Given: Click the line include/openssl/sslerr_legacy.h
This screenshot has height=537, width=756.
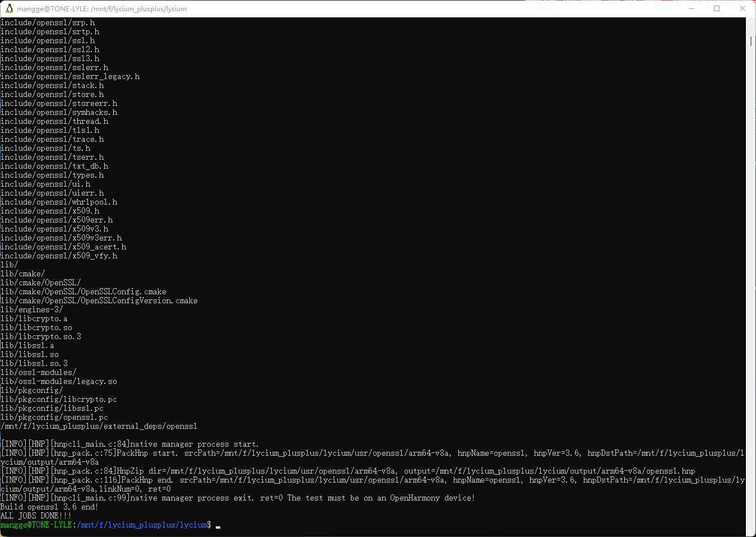Looking at the screenshot, I should [x=70, y=77].
